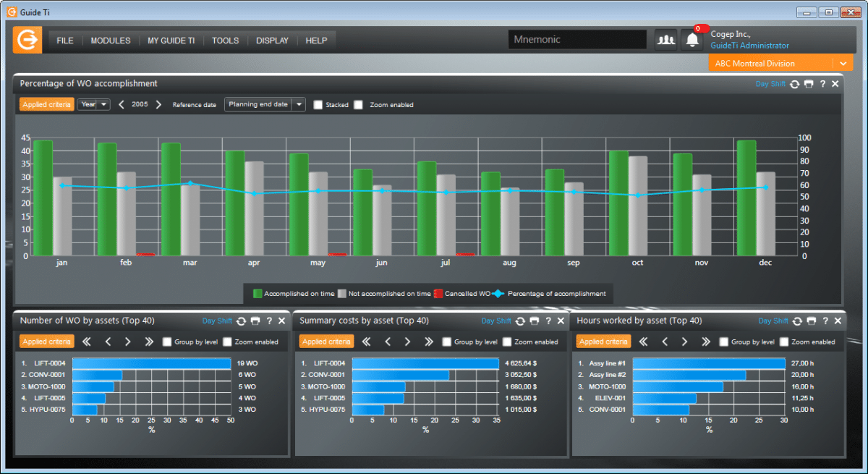Open the TOOLS menu
The height and width of the screenshot is (474, 868).
(226, 41)
